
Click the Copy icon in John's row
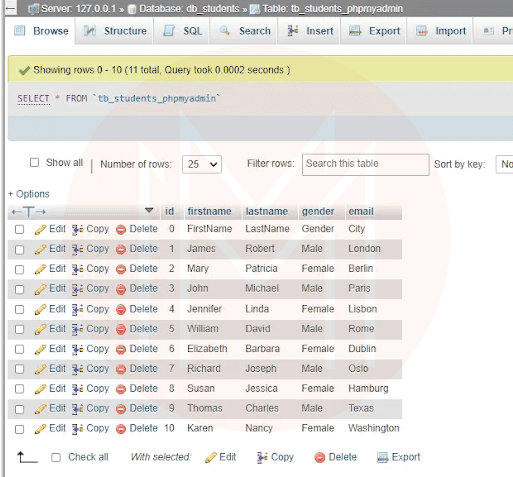coord(78,289)
